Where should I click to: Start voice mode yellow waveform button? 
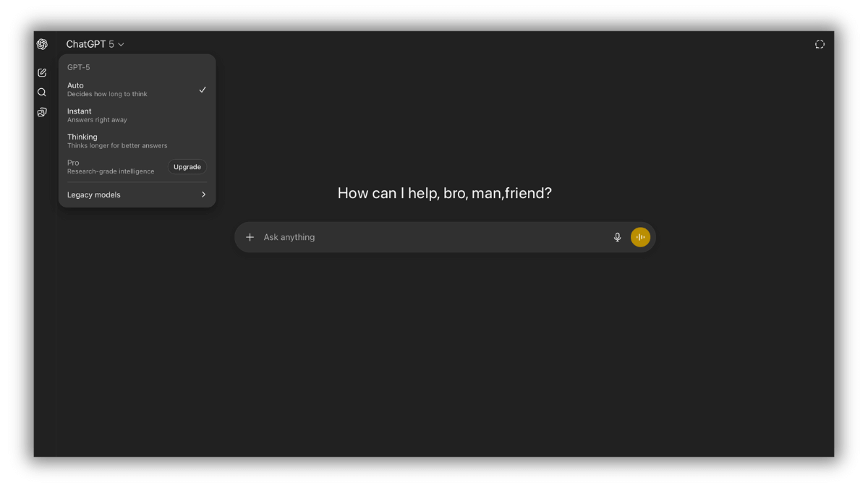click(x=640, y=237)
